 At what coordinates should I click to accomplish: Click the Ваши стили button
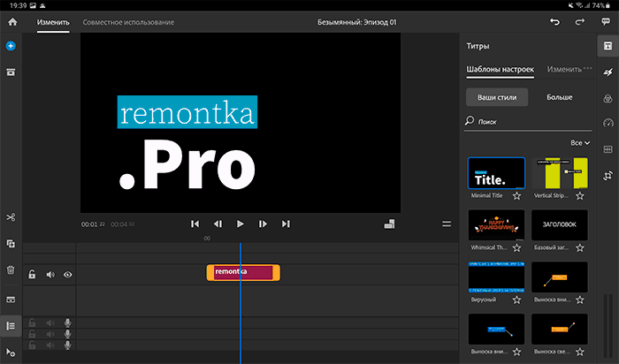point(497,97)
